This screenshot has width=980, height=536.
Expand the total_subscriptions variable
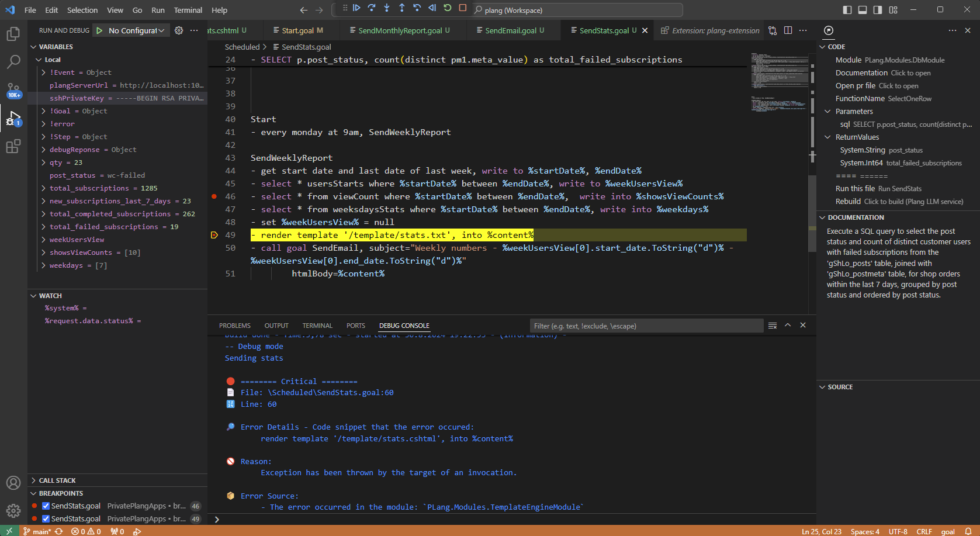[44, 188]
